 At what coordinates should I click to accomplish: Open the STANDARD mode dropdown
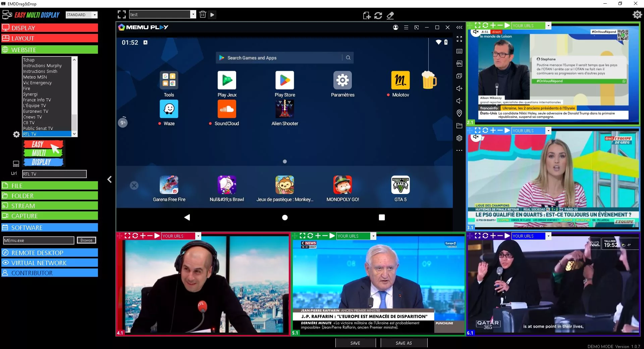point(95,15)
